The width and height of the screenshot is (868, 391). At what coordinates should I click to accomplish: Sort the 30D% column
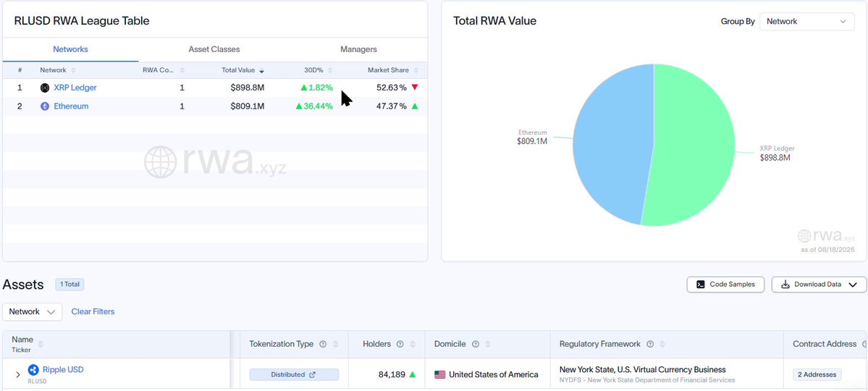tap(330, 70)
